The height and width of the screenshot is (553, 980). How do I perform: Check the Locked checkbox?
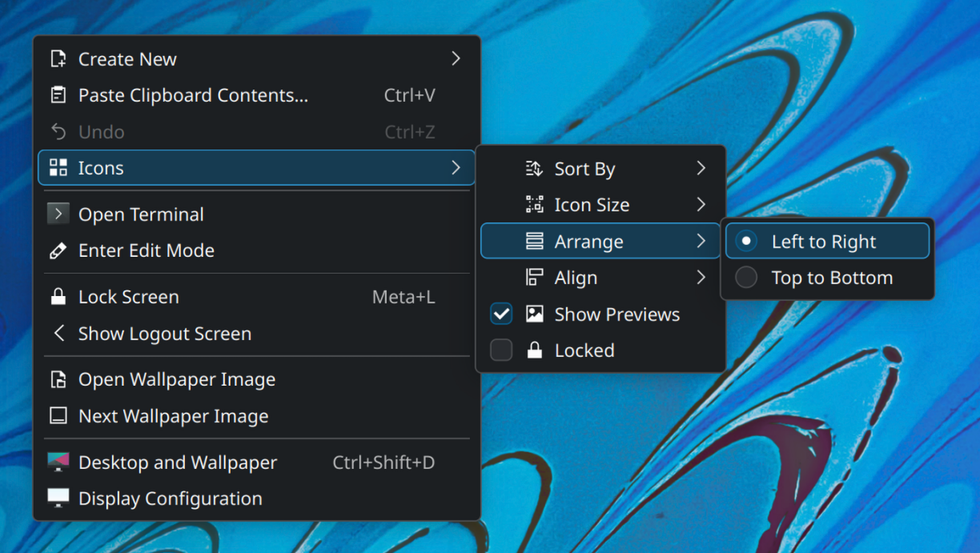tap(501, 350)
